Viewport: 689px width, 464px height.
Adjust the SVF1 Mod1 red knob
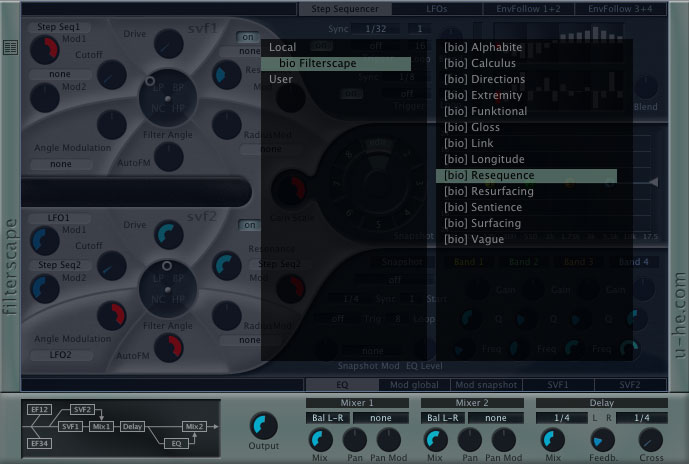click(45, 49)
